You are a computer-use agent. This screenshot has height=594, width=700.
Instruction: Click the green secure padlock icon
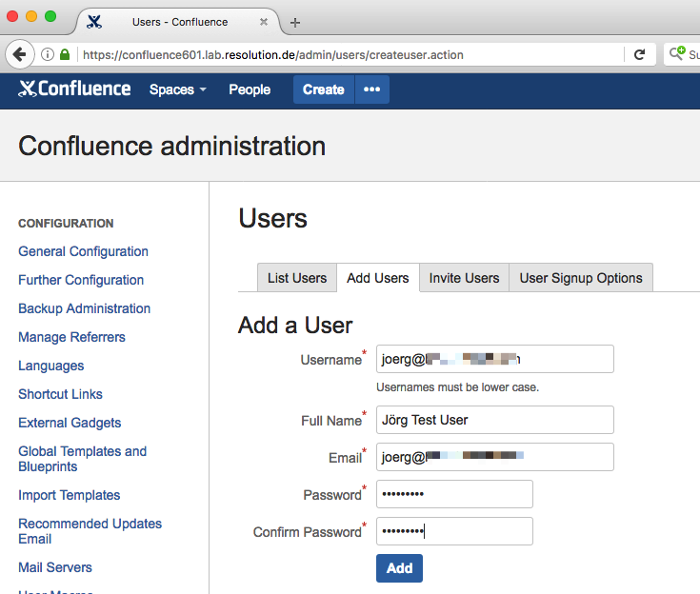click(x=65, y=54)
